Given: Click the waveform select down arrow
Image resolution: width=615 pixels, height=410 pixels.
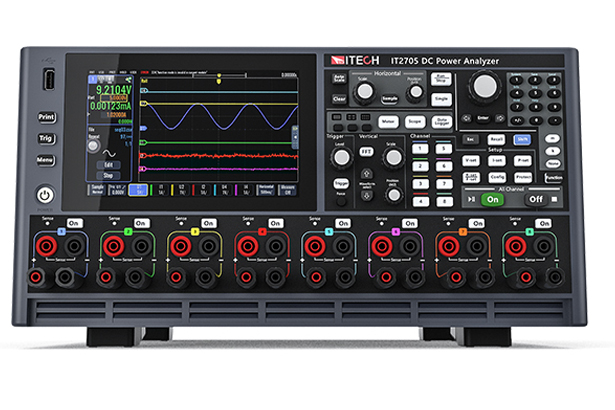Looking at the screenshot, I should pyautogui.click(x=367, y=195).
